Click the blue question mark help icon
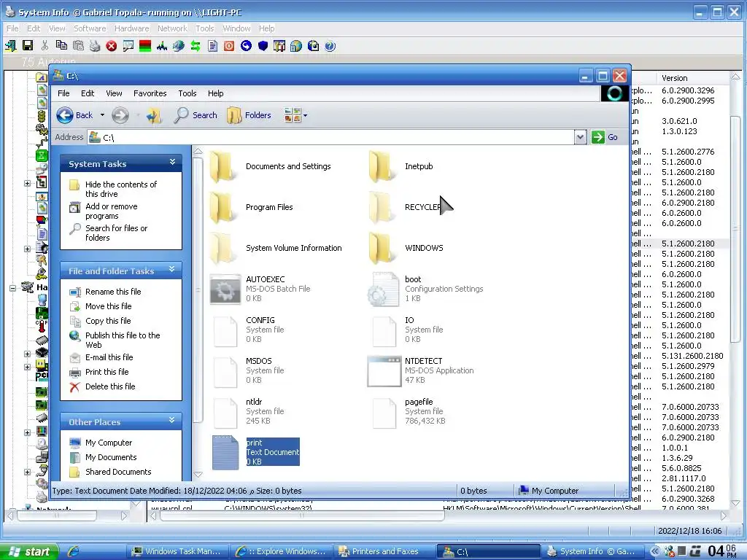Viewport: 747px width, 560px height. (x=330, y=46)
